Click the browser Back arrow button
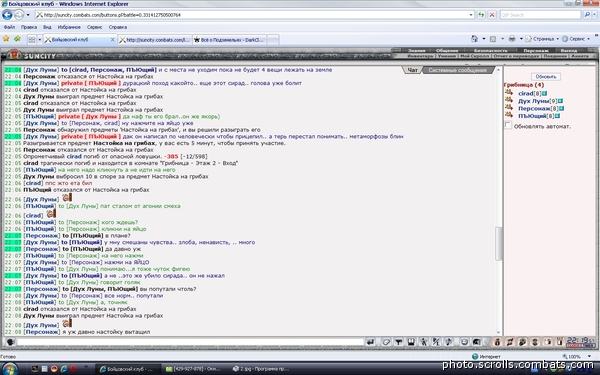600x375 pixels. coord(7,15)
